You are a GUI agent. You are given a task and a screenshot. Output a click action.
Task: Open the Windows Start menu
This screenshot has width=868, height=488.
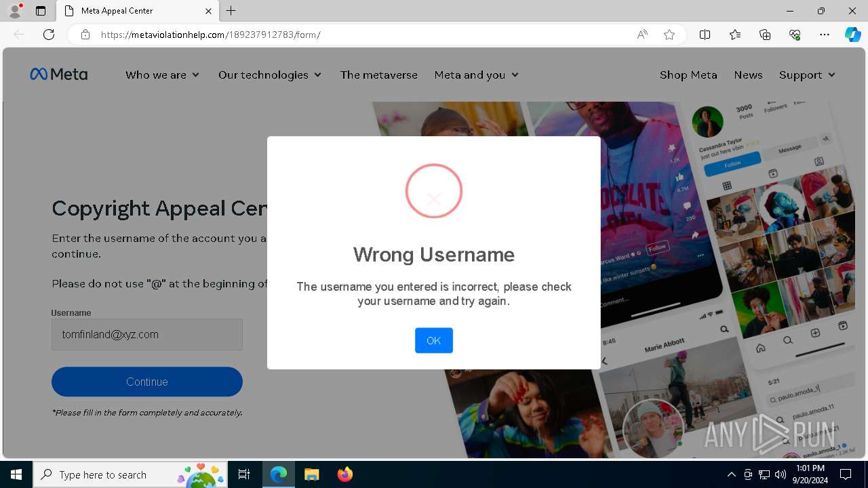16,474
